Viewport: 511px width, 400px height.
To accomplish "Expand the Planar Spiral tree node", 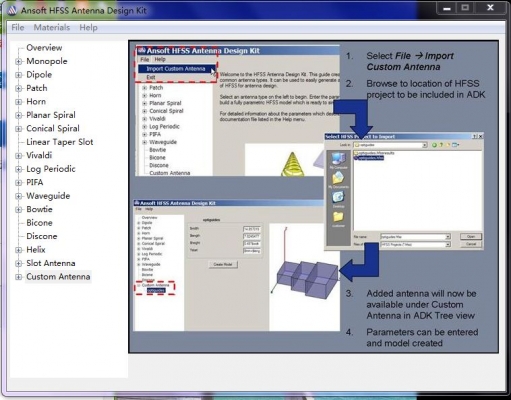I will click(19, 115).
